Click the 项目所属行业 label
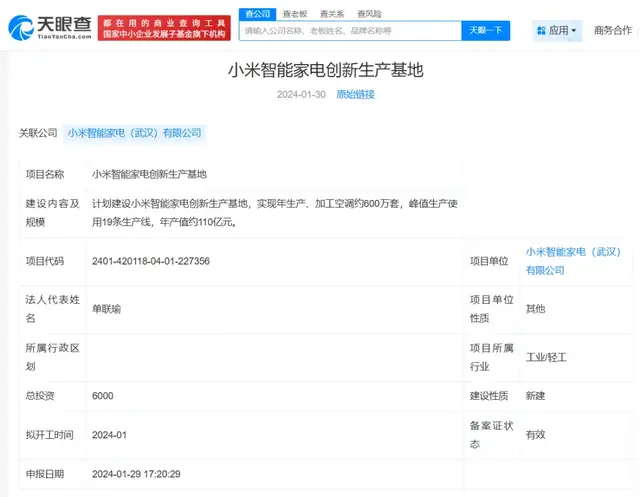This screenshot has height=497, width=640. (x=491, y=357)
